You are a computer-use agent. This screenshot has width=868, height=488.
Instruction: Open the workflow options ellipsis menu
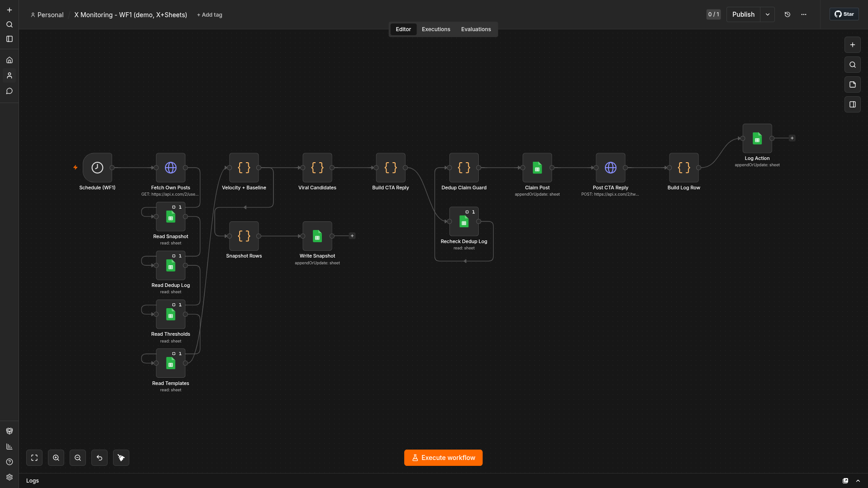804,14
